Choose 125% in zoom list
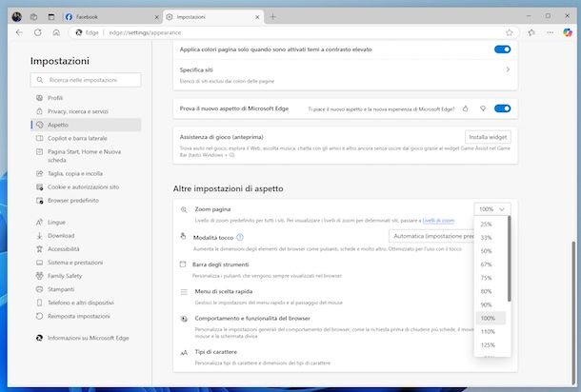The width and height of the screenshot is (581, 392). (x=491, y=345)
